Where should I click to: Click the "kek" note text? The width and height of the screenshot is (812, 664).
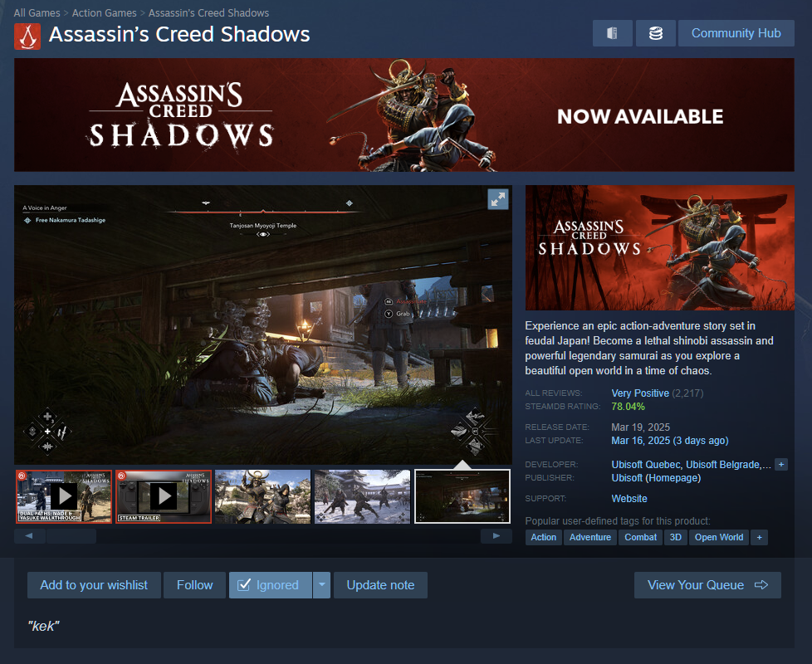tap(43, 626)
